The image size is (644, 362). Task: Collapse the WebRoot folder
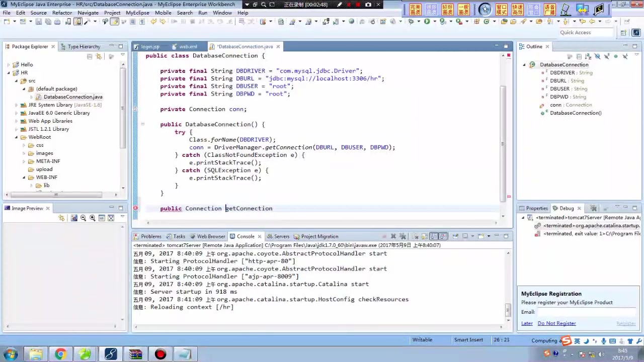point(16,137)
